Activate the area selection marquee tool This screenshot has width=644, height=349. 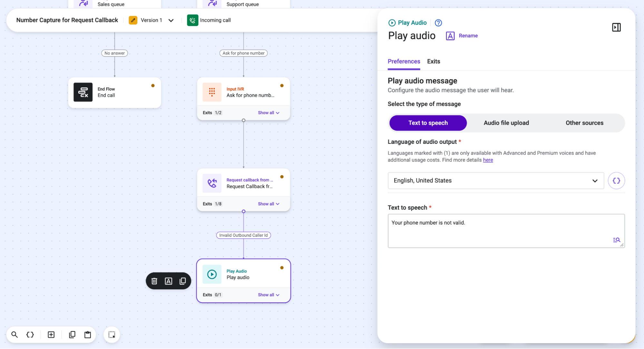tap(112, 334)
